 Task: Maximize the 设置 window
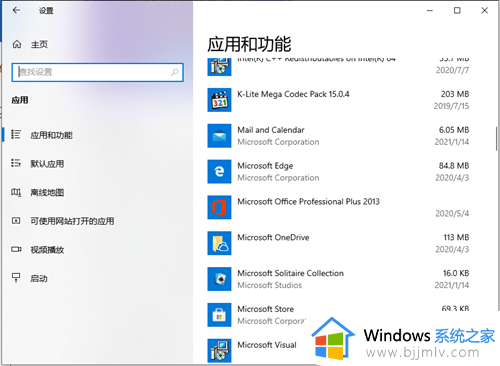pos(457,11)
